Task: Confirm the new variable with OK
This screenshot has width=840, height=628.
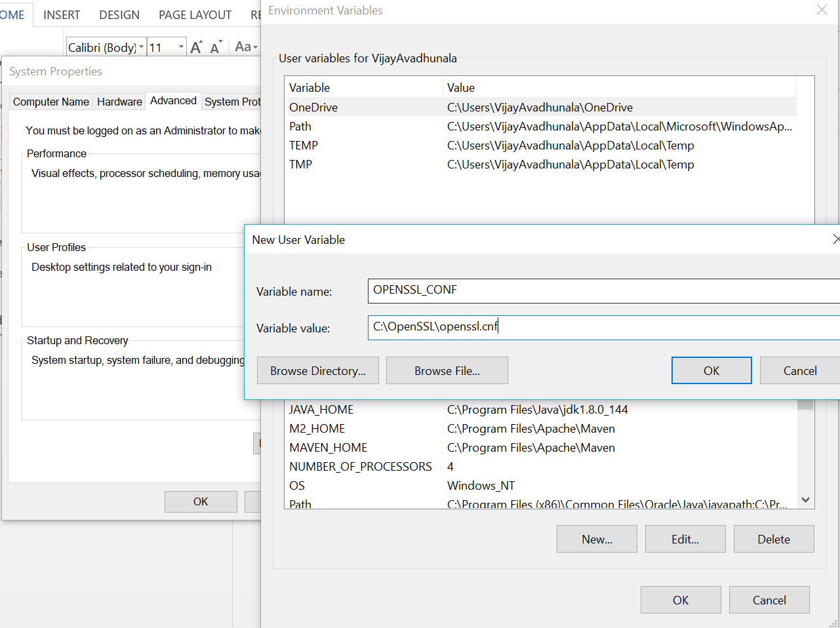Action: point(711,370)
